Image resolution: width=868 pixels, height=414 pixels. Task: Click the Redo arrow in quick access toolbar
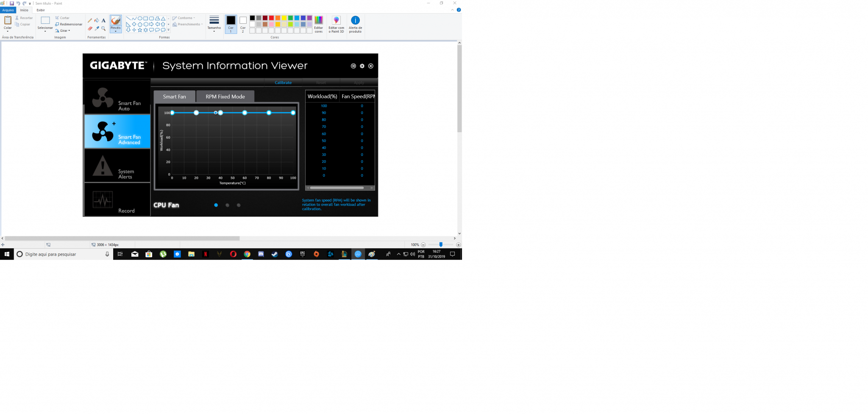(x=24, y=3)
